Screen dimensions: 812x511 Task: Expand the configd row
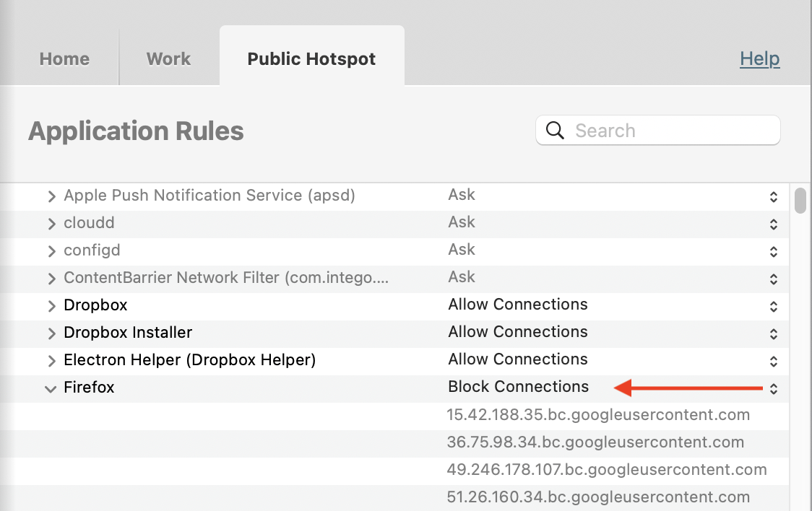coord(51,251)
